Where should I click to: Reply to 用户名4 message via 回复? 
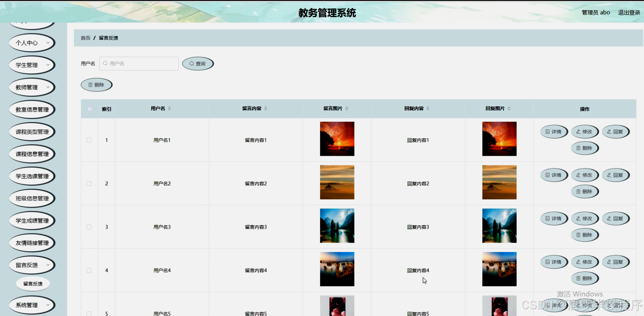pyautogui.click(x=615, y=262)
